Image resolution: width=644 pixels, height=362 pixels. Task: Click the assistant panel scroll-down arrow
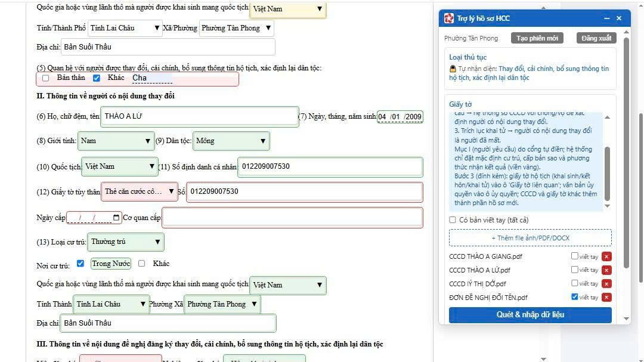[x=626, y=319]
